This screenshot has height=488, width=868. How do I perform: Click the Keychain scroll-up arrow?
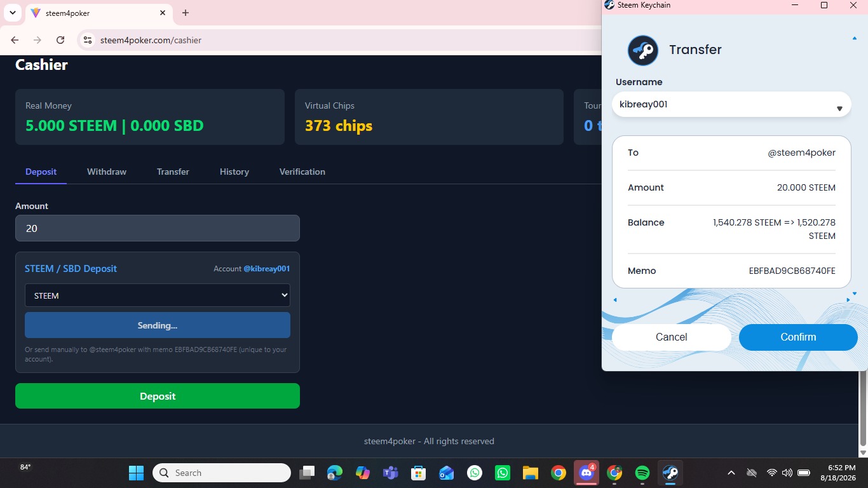click(x=855, y=38)
